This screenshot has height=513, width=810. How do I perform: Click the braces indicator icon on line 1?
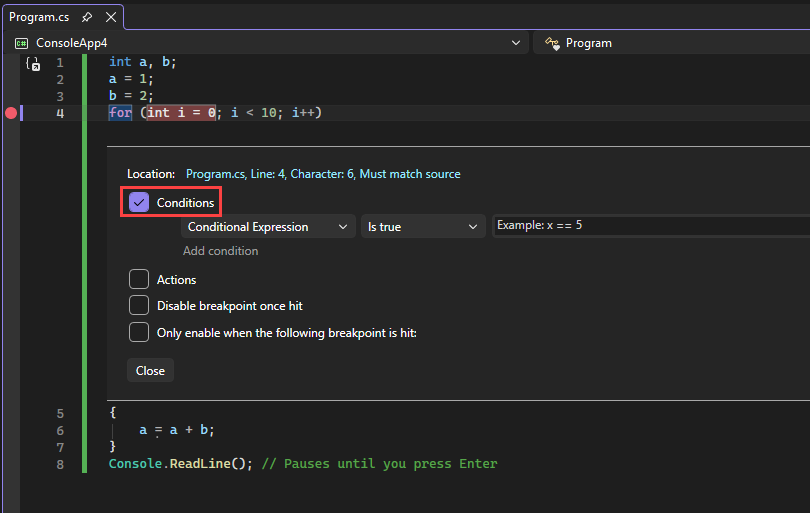pos(33,64)
